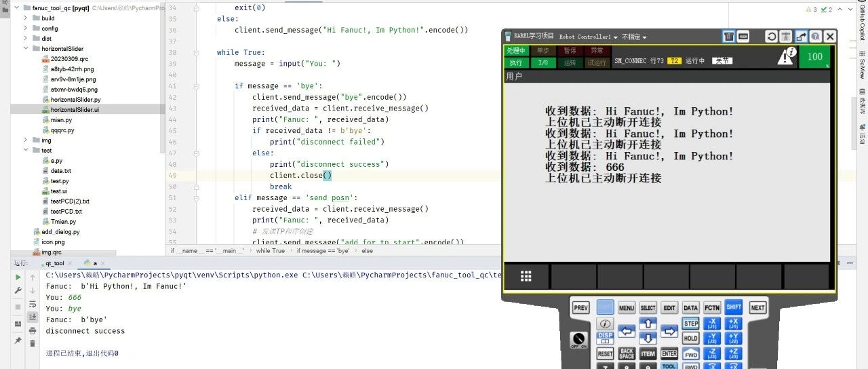This screenshot has width=868, height=369.
Task: Select horizontalSlider.ui in the project tree
Action: (74, 110)
